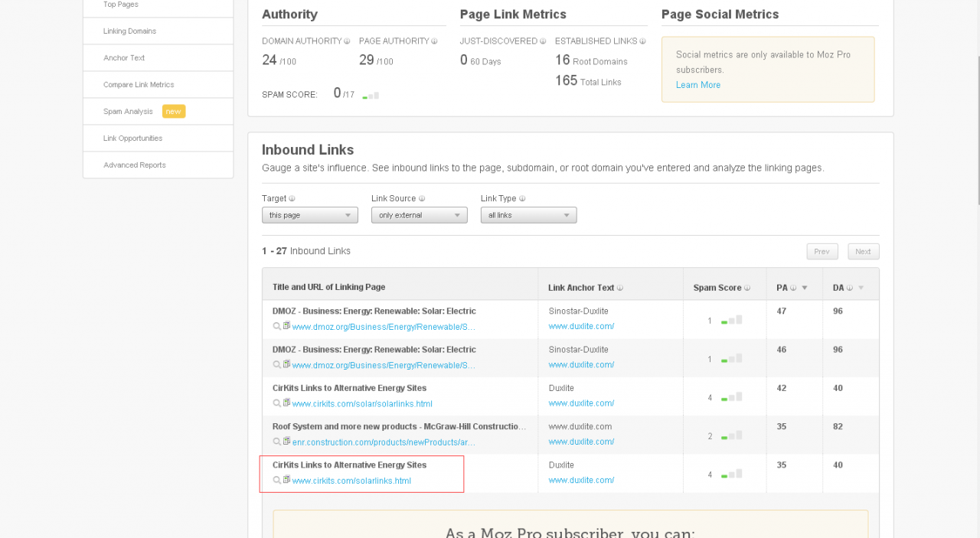Click the info icon beside Link Type
The image size is (980, 538).
[523, 199]
